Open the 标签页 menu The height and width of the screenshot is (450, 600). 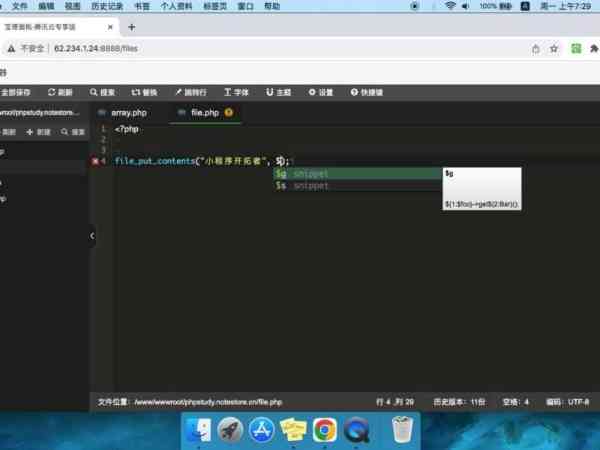215,6
